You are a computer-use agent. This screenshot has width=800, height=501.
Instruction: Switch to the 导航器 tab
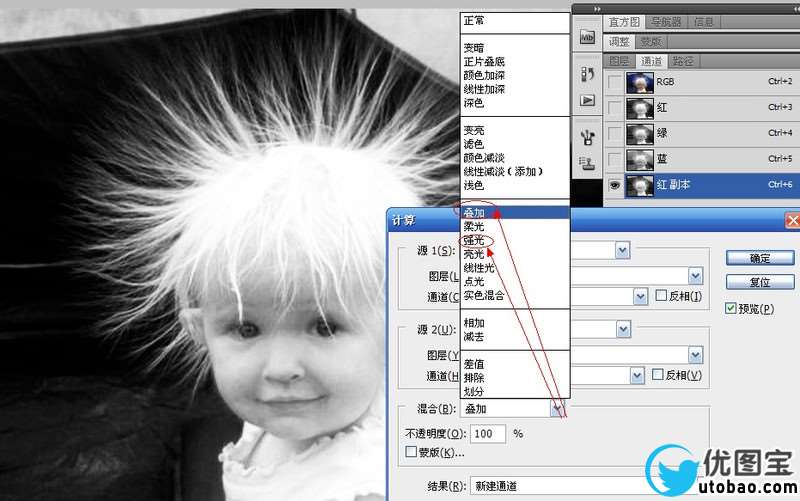(x=666, y=22)
